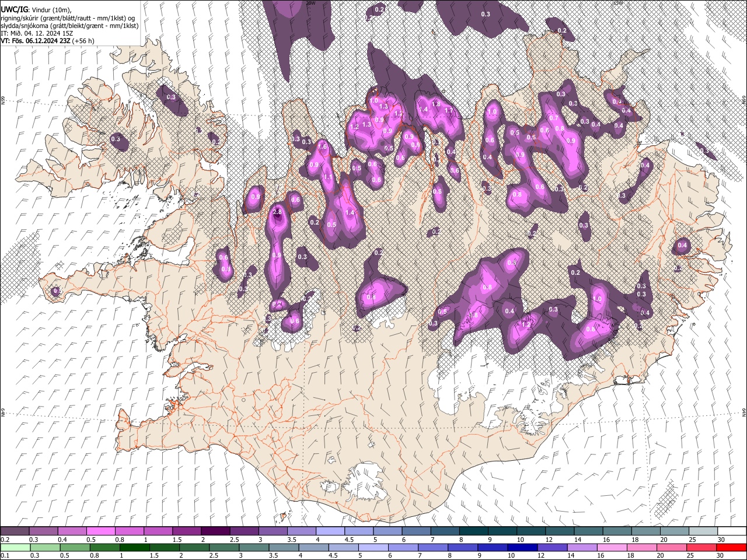Click the "1.8" snowfall value on the map
This screenshot has height=560, width=747.
435,104
